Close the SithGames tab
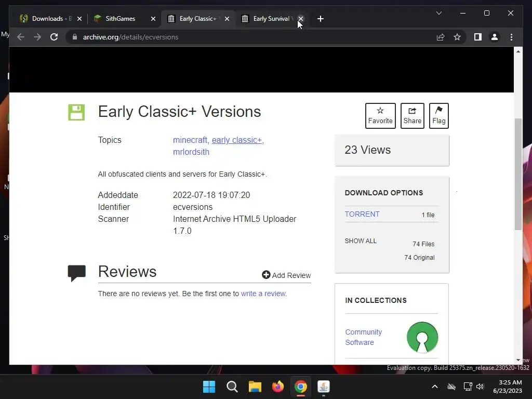The height and width of the screenshot is (399, 532). tap(153, 19)
